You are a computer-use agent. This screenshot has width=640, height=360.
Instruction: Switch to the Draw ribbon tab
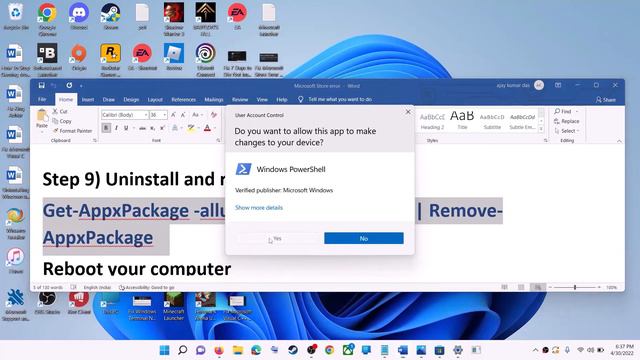(x=109, y=100)
